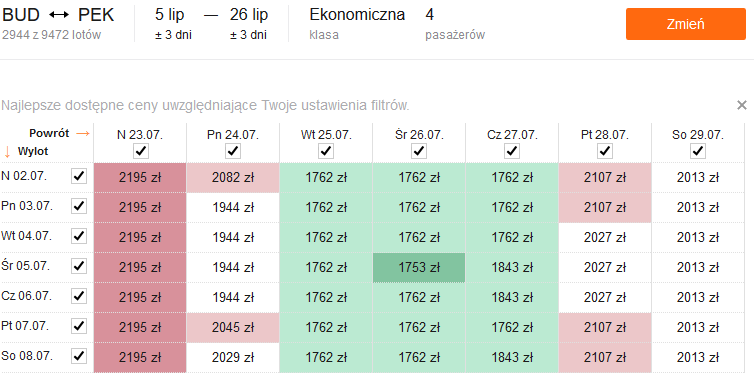Screen dimensions: 754x389
Task: Select the 2082 zł fare for N 02.07.
Action: tap(233, 177)
